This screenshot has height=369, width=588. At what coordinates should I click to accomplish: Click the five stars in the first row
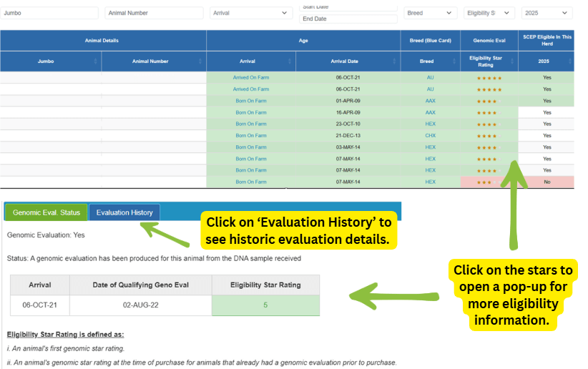pos(489,78)
